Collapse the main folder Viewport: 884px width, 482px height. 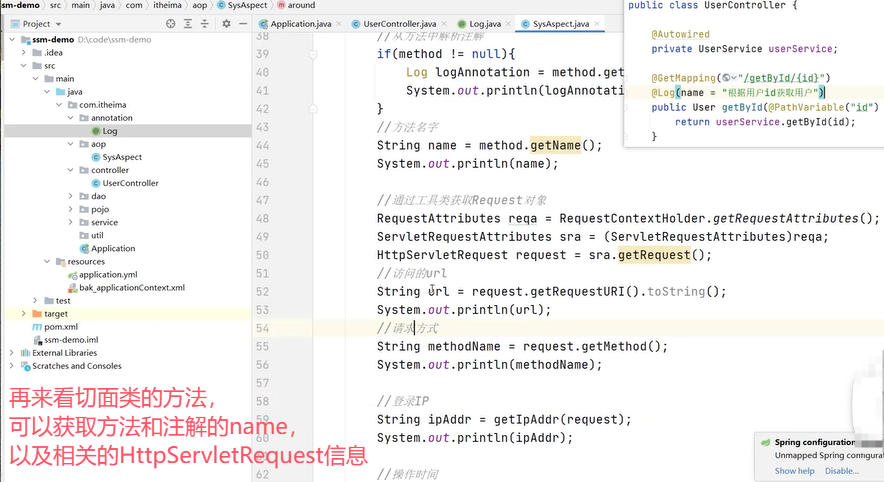(x=35, y=78)
